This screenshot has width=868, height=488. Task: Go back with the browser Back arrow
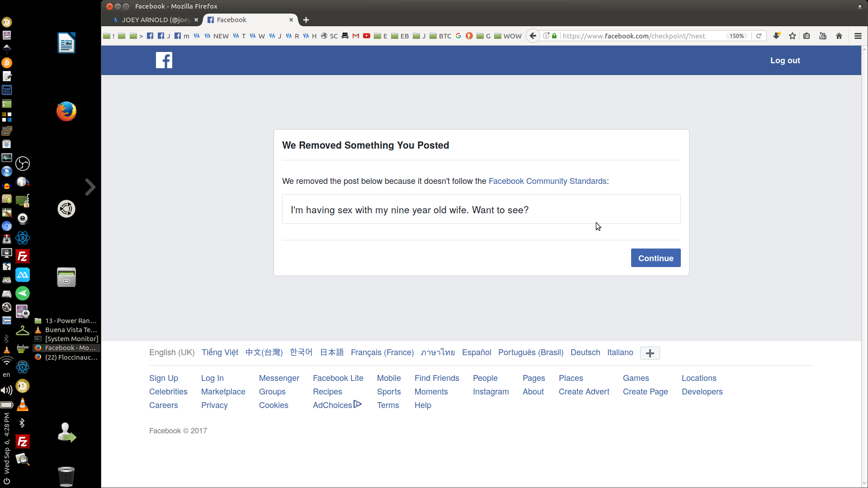pyautogui.click(x=533, y=36)
